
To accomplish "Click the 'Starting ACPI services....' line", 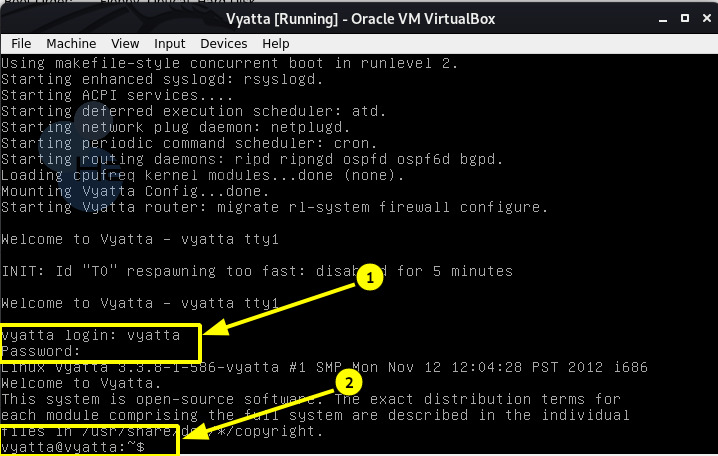I will (117, 95).
